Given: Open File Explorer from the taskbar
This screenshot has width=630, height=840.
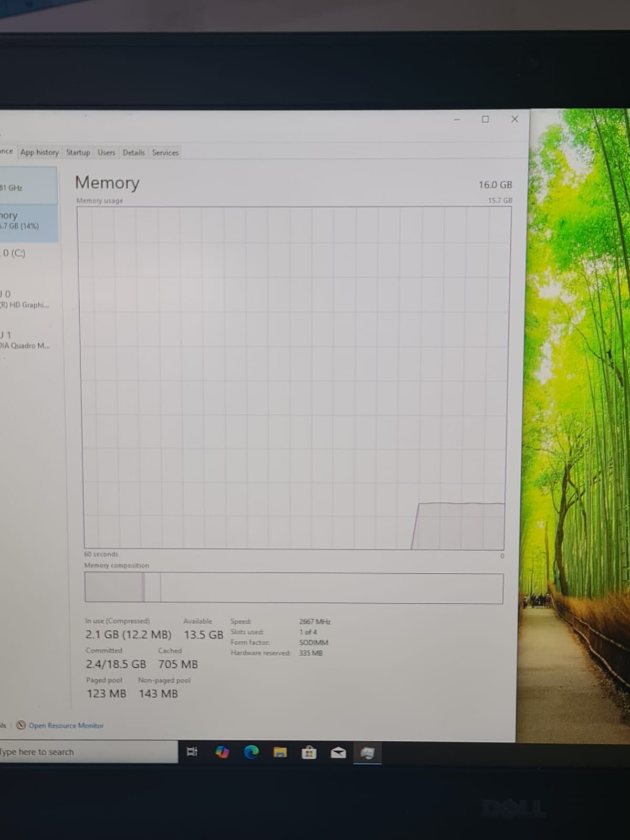Looking at the screenshot, I should coord(280,752).
